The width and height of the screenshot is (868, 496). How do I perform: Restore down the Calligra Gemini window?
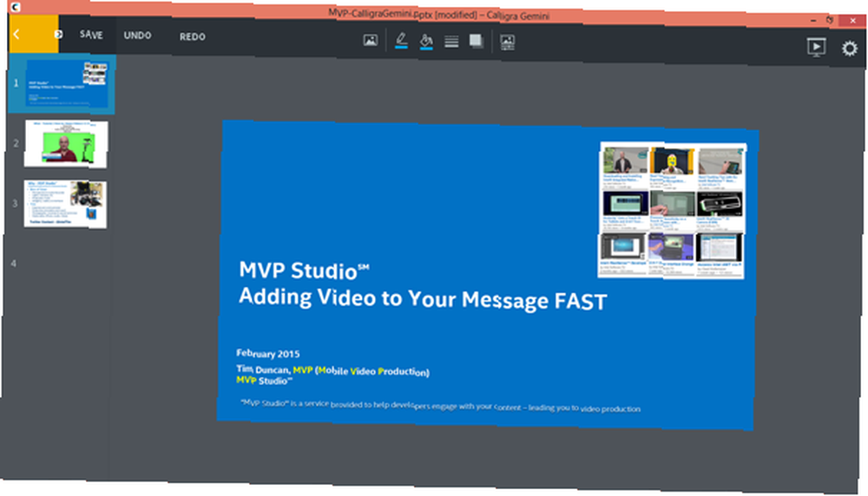click(x=829, y=20)
